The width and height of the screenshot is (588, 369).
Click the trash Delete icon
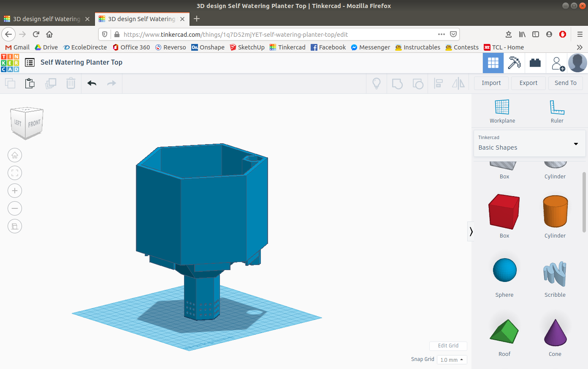click(70, 83)
